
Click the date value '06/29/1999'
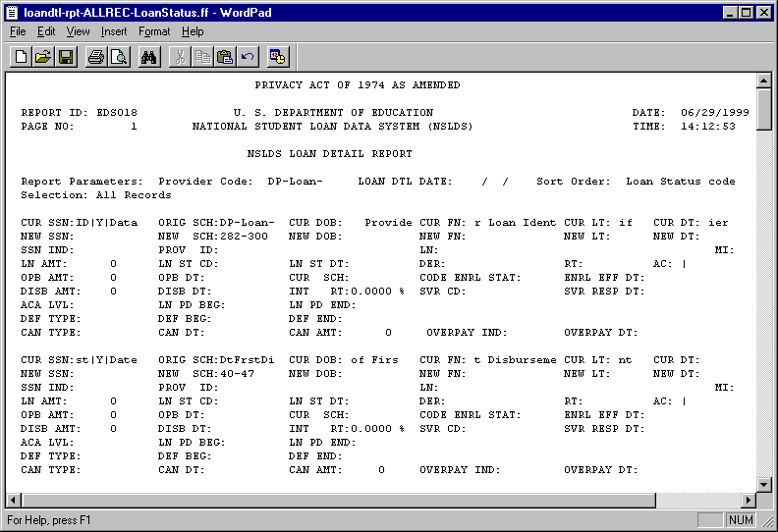click(714, 113)
